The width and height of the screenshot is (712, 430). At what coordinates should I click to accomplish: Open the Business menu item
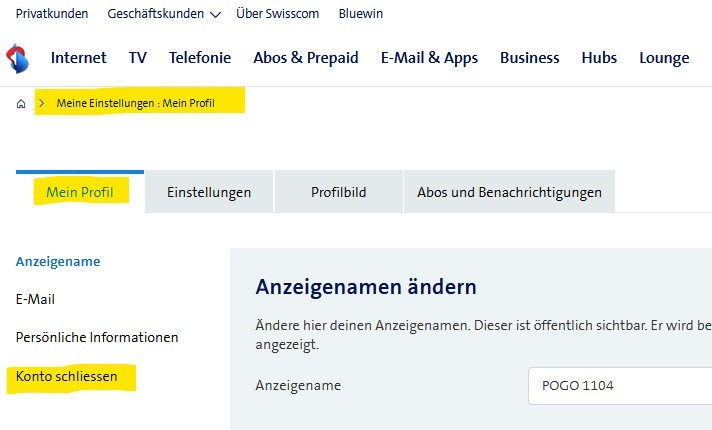pos(529,58)
